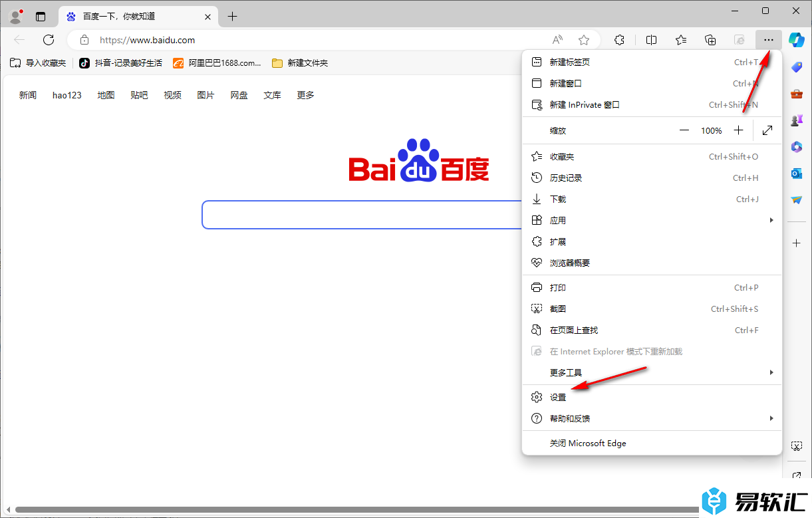Open the tab actions menu icon
The height and width of the screenshot is (518, 812).
click(x=41, y=16)
